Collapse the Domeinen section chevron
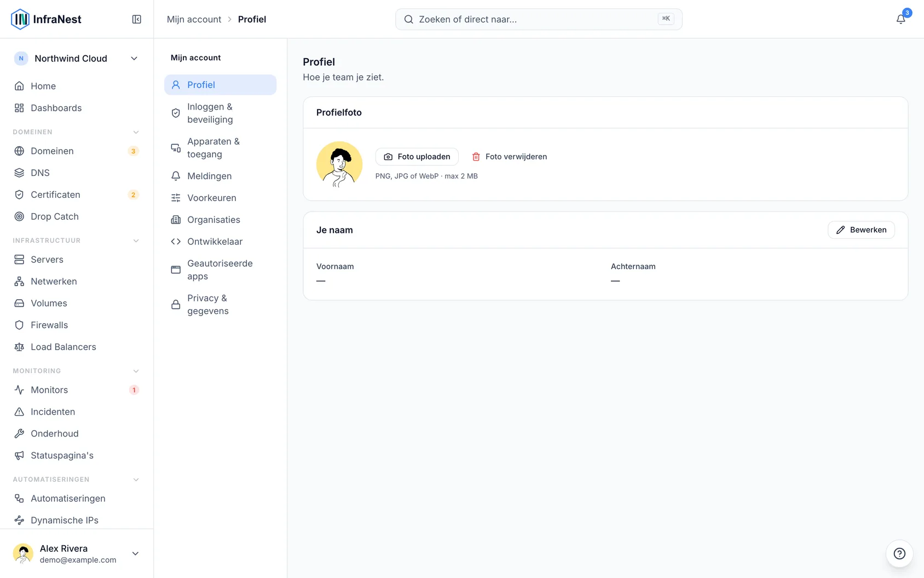924x578 pixels. pyautogui.click(x=136, y=132)
